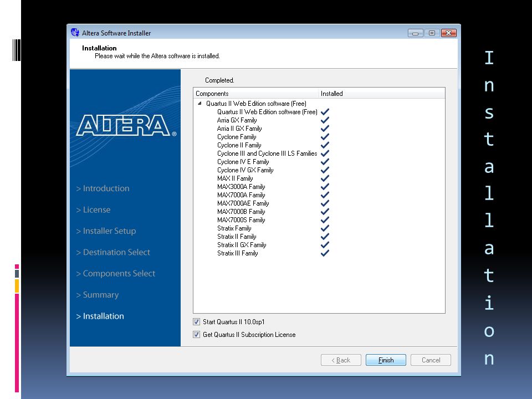This screenshot has height=399, width=532.
Task: Click installed checkmark for MAX3000A Family
Action: click(x=325, y=187)
